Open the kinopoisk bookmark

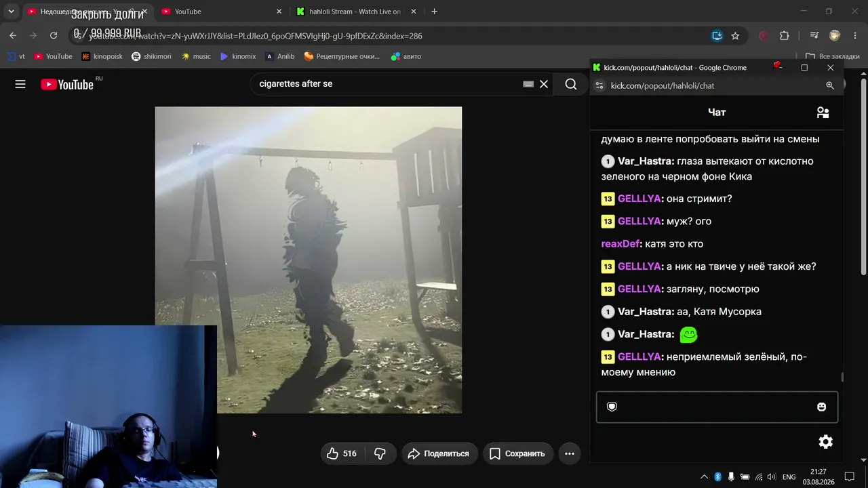pos(102,56)
